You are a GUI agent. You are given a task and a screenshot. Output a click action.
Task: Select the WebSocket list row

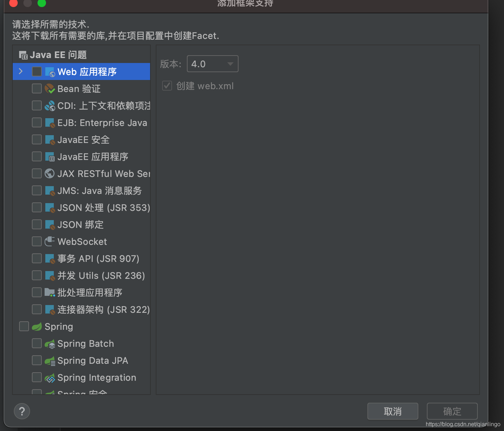[81, 242]
